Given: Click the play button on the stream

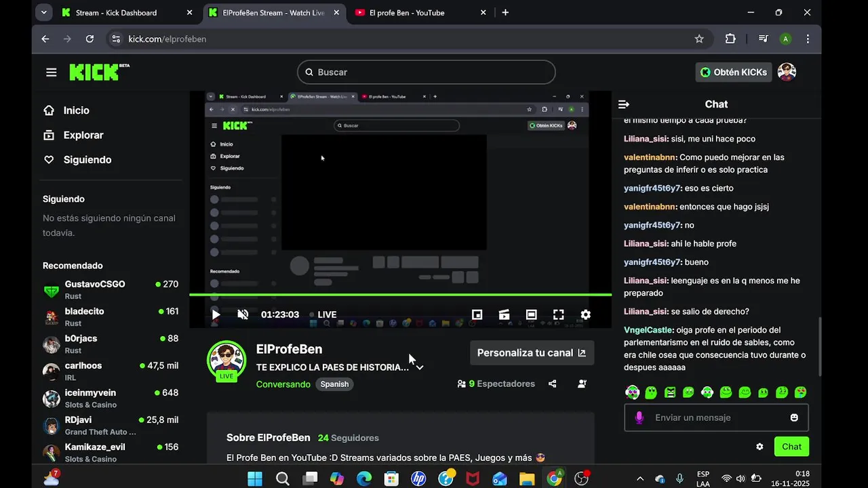Looking at the screenshot, I should pos(216,314).
